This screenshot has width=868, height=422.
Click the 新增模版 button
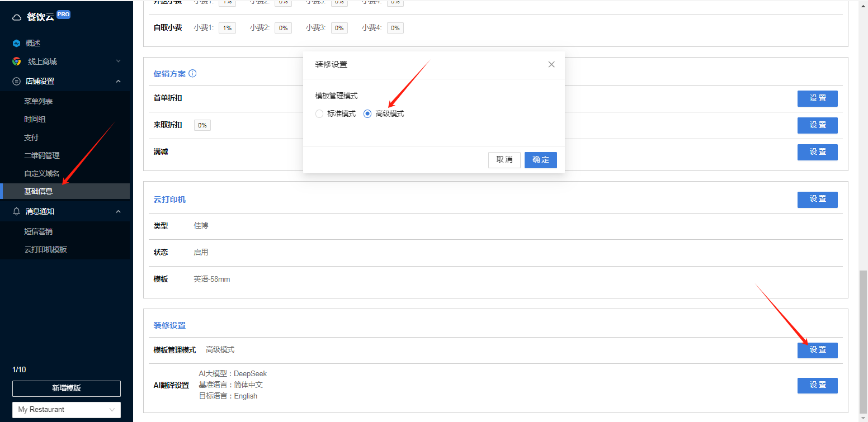pos(67,388)
